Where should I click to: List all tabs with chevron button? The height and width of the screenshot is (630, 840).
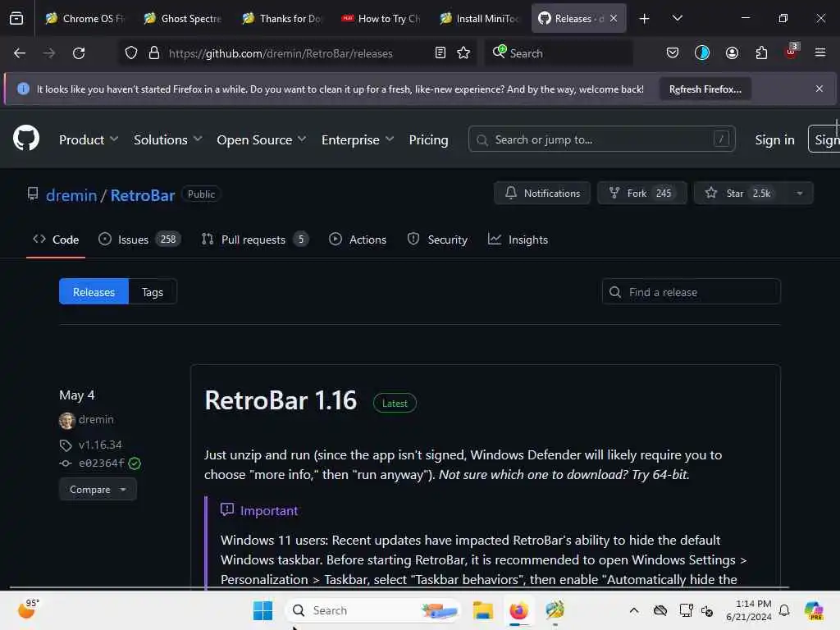(677, 18)
